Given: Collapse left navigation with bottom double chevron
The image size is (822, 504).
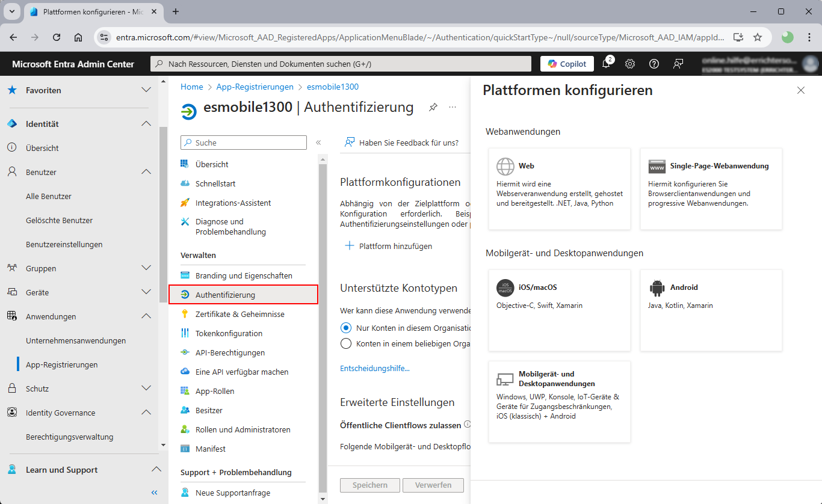Looking at the screenshot, I should [154, 493].
